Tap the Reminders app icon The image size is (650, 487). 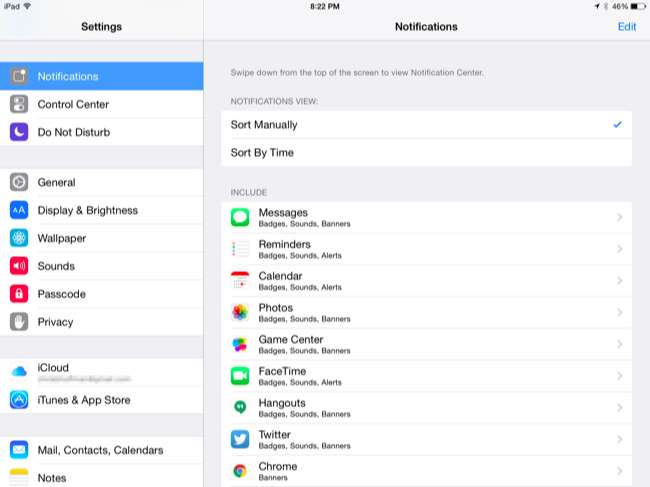click(x=240, y=249)
